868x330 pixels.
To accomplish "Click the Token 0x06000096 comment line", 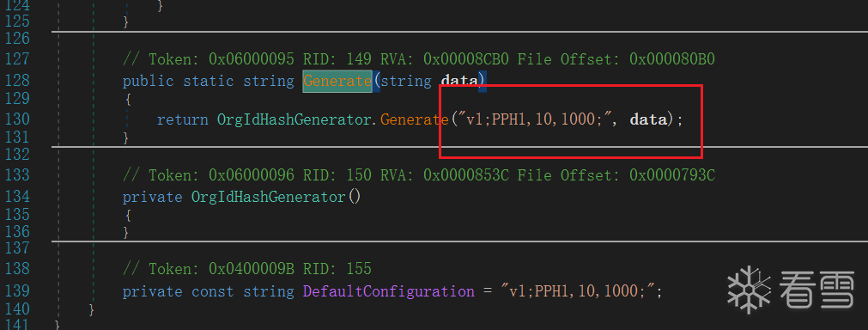I will 419,175.
